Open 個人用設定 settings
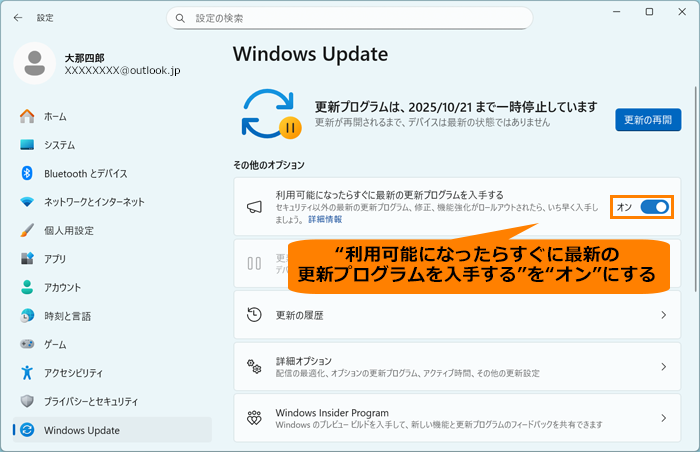 pos(112,230)
